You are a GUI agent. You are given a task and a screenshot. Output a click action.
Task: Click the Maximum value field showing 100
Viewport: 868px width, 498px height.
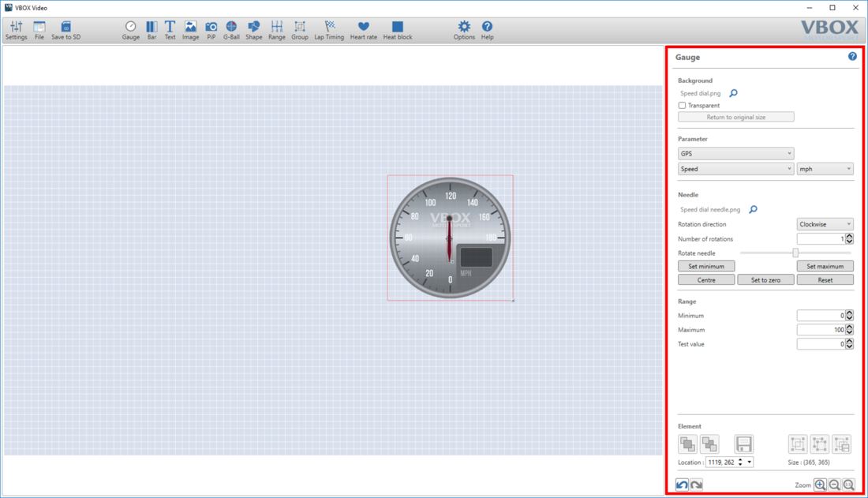[821, 330]
